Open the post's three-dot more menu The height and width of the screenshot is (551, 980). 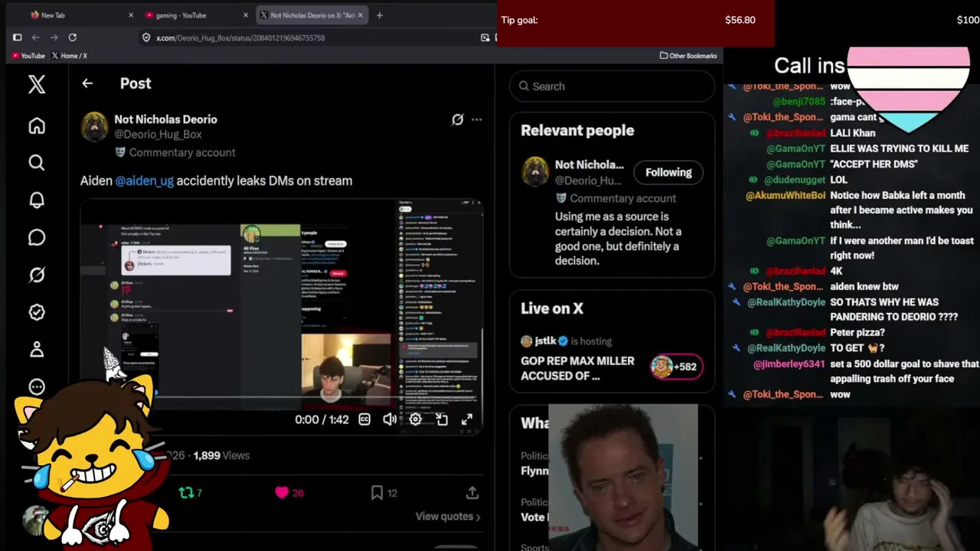pos(476,119)
